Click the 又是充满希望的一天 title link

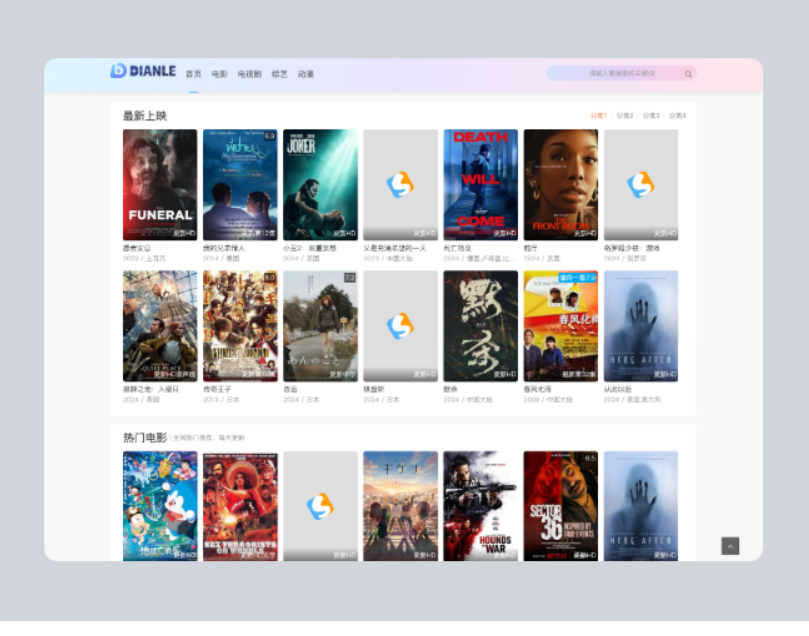point(395,248)
